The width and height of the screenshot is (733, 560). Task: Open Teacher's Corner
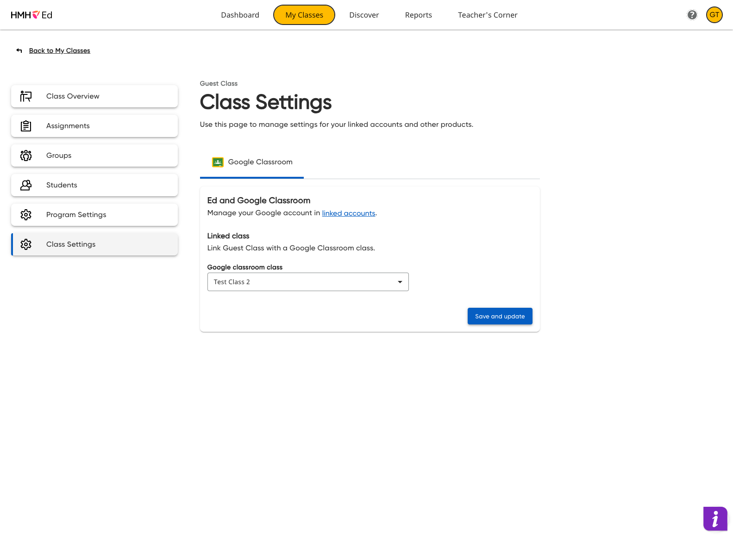(488, 15)
